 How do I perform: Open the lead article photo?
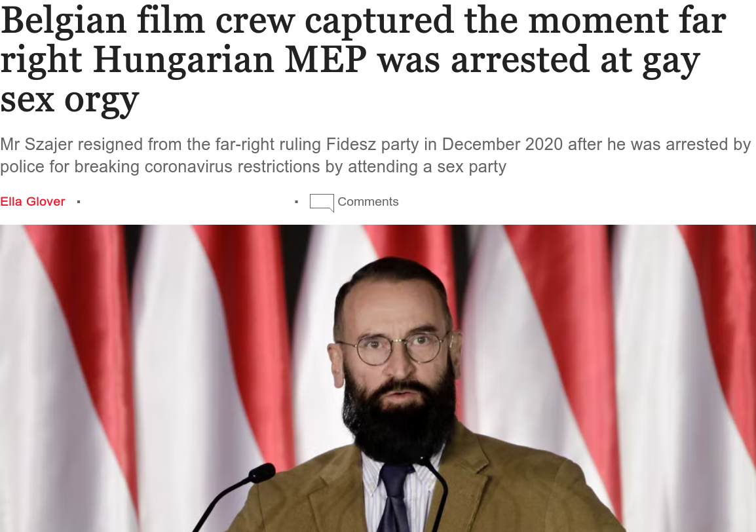378,378
